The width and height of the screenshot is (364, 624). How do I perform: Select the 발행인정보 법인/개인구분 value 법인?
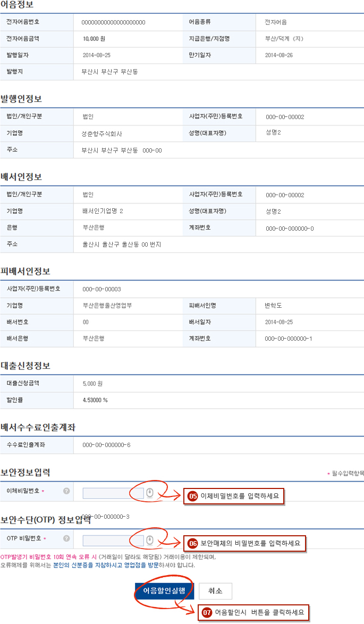click(88, 117)
